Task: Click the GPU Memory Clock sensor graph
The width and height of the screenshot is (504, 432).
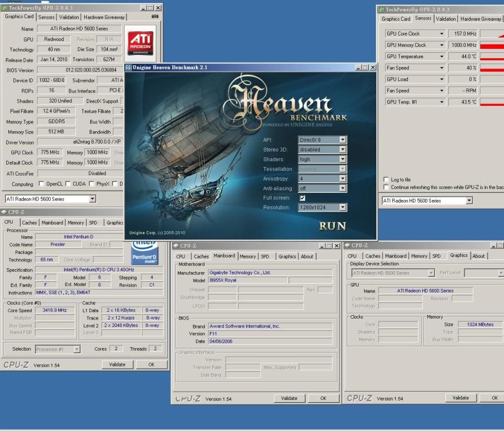Action: [x=492, y=45]
